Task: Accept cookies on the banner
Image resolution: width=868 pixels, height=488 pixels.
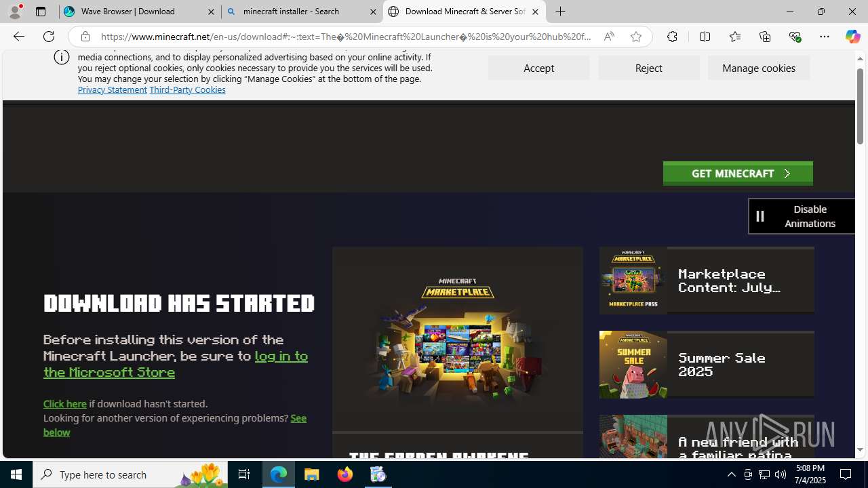Action: pyautogui.click(x=538, y=68)
